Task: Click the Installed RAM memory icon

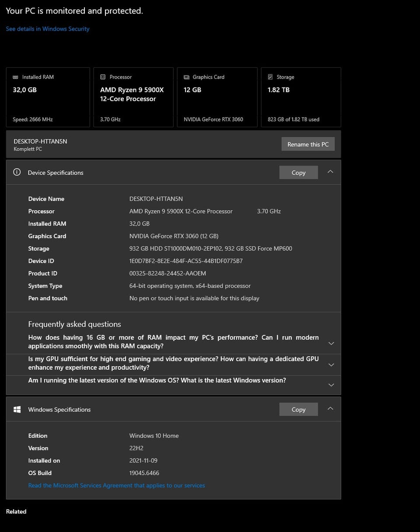Action: click(16, 77)
